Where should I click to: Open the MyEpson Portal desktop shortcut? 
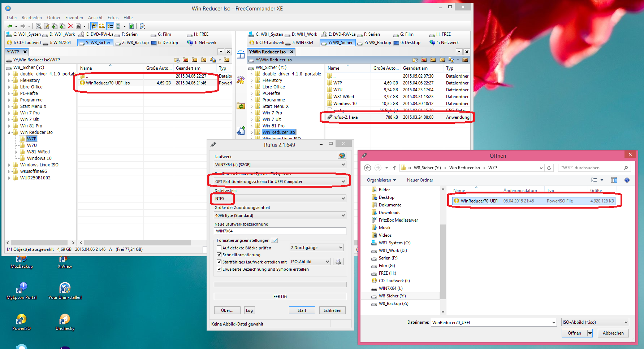tap(21, 291)
